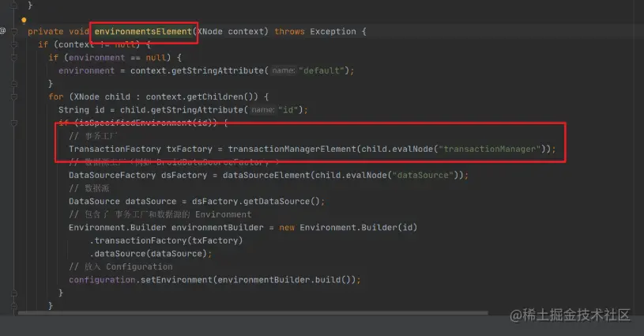Place cursor on 'XNode context' parameter
Viewport: 644px width, 336px height.
click(x=231, y=32)
